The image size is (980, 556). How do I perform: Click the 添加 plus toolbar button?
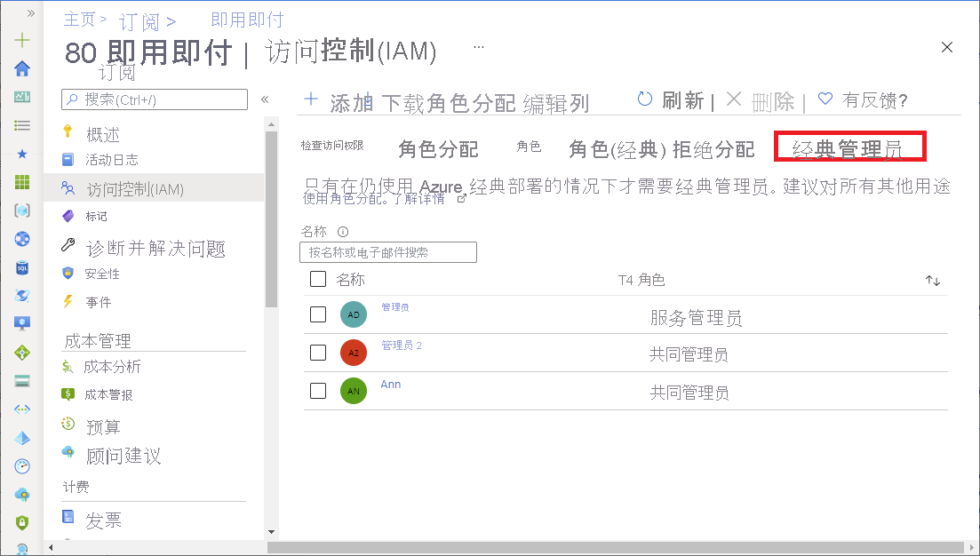(x=339, y=102)
